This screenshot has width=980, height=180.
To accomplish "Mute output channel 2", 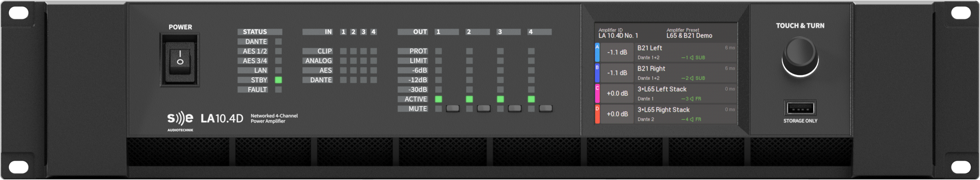I will point(483,109).
